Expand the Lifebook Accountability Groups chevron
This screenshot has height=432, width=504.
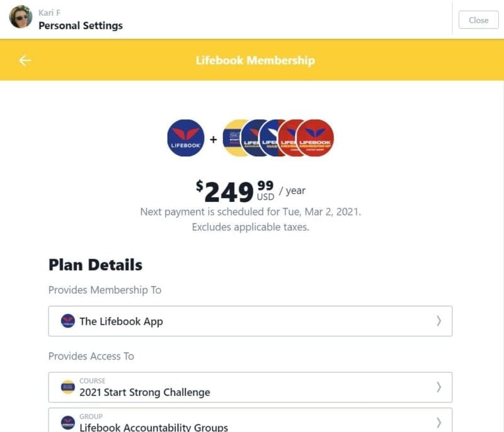(x=438, y=422)
